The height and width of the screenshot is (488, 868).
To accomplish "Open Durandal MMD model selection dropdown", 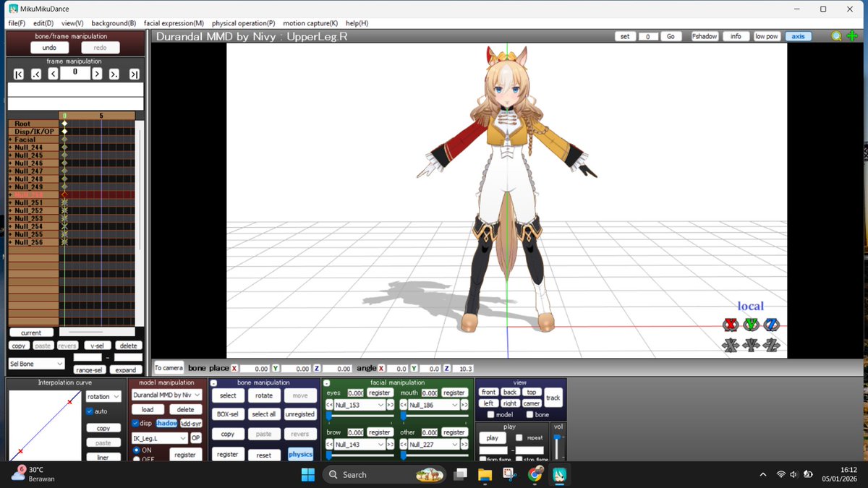I will click(167, 395).
